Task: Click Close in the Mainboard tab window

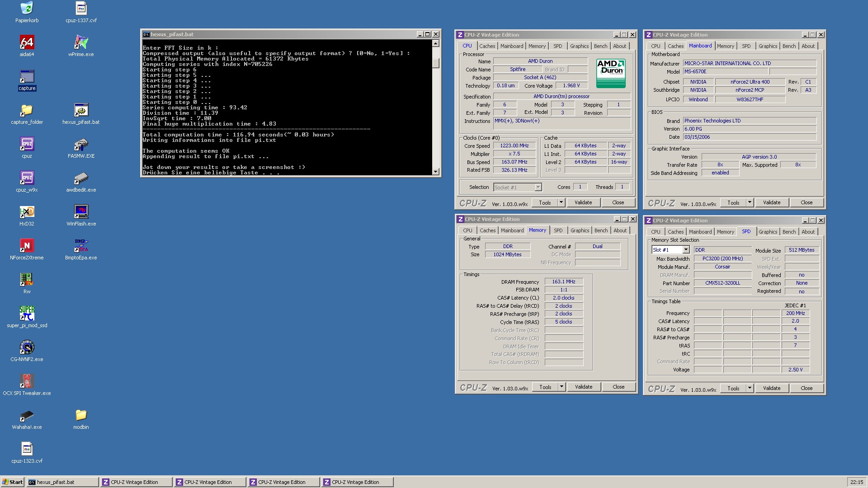Action: pyautogui.click(x=807, y=202)
